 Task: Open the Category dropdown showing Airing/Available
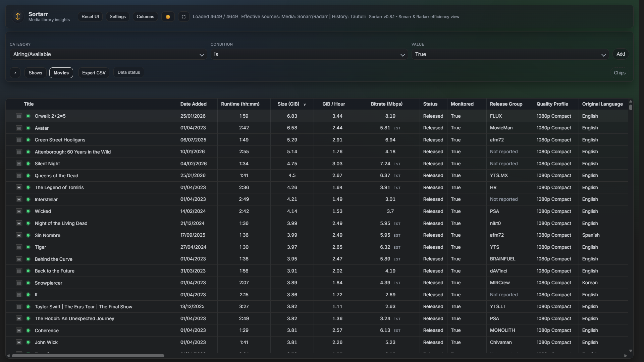point(108,54)
